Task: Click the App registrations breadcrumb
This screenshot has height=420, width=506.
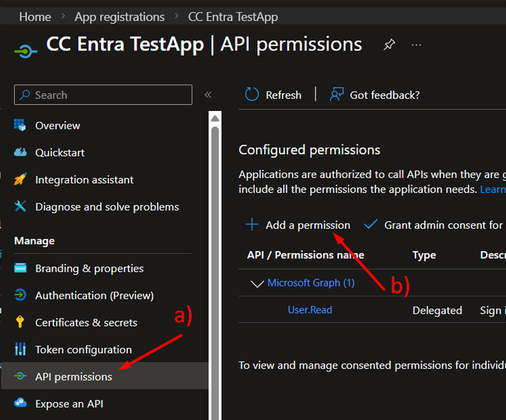Action: coord(119,17)
